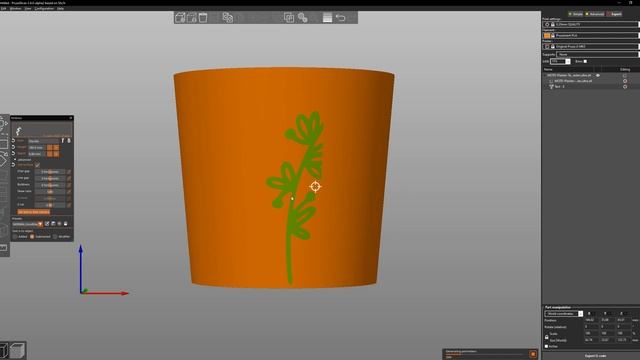Open the font name dropdown in emboss panel
The image size is (640, 360).
coord(43,141)
